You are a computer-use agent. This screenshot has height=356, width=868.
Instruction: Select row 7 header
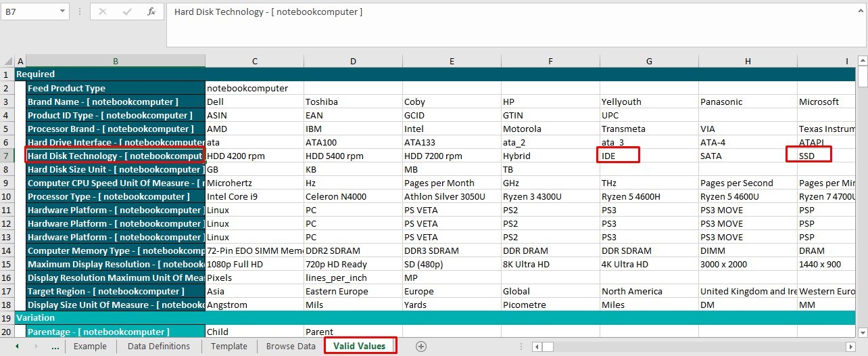click(x=7, y=156)
